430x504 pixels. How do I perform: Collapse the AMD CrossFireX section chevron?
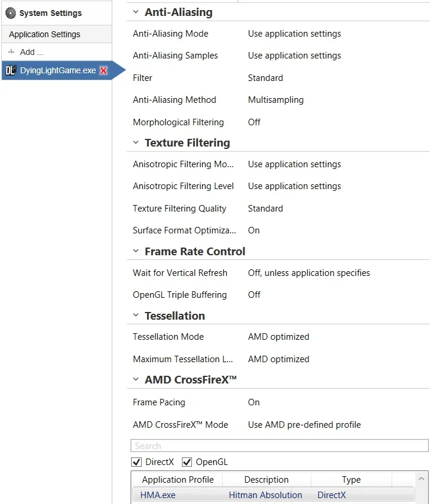pyautogui.click(x=136, y=379)
